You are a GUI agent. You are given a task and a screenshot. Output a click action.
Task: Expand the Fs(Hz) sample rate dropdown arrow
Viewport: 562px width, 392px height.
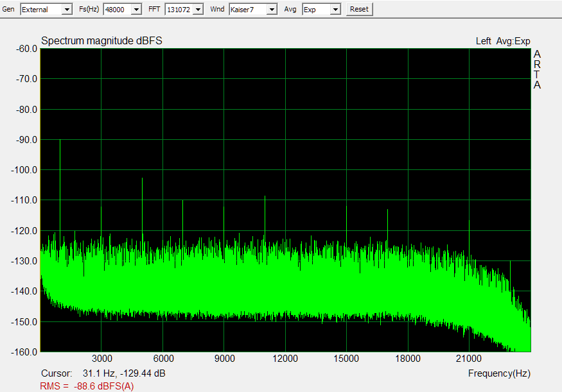click(136, 10)
